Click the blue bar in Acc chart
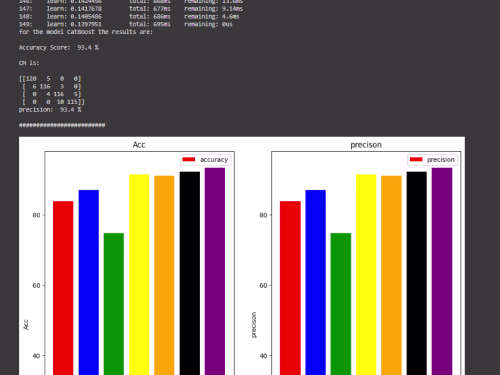The height and width of the screenshot is (375, 500). (89, 282)
